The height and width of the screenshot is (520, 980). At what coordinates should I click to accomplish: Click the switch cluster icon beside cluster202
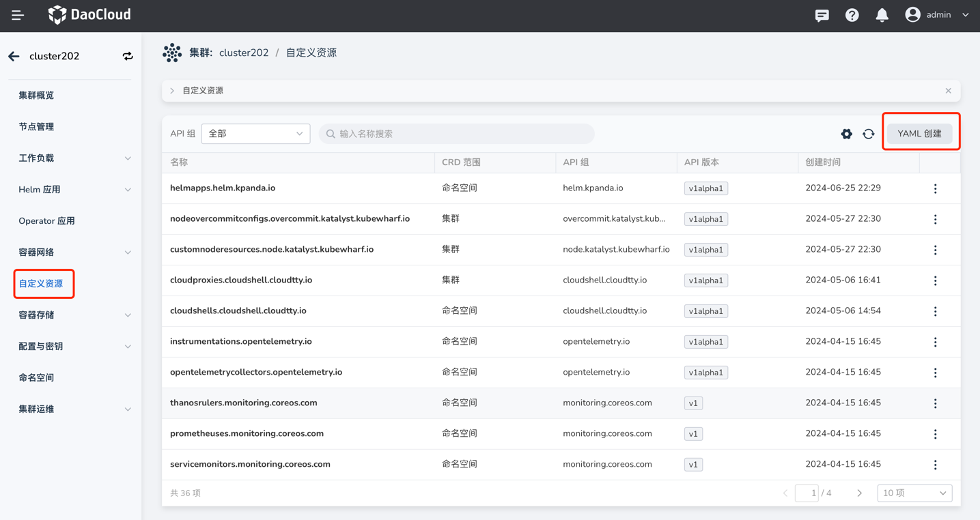pyautogui.click(x=128, y=57)
